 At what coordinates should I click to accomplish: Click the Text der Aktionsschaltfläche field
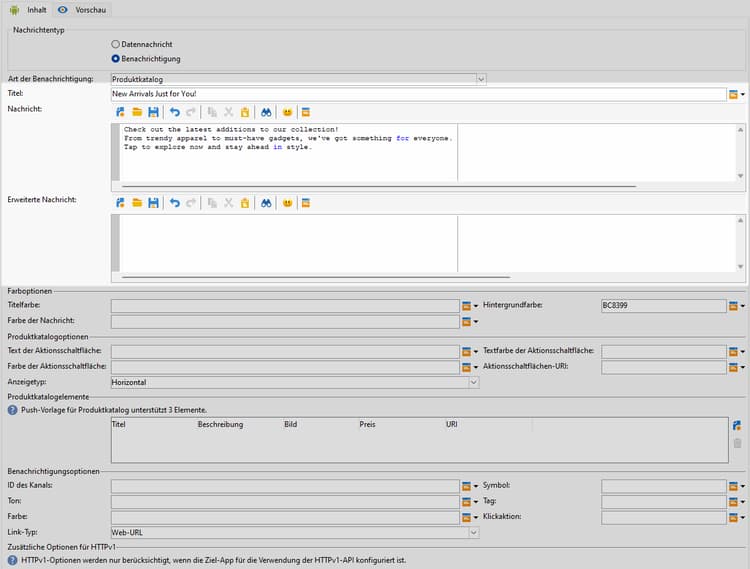tap(285, 351)
